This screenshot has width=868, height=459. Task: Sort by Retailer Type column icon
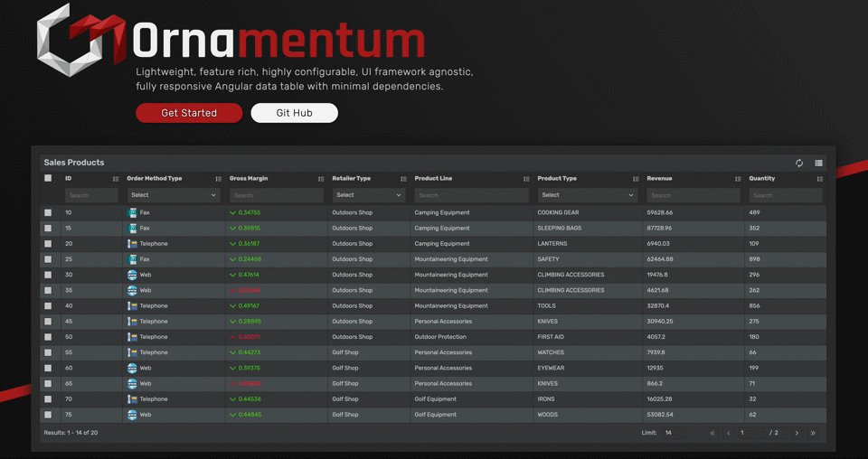click(x=403, y=179)
